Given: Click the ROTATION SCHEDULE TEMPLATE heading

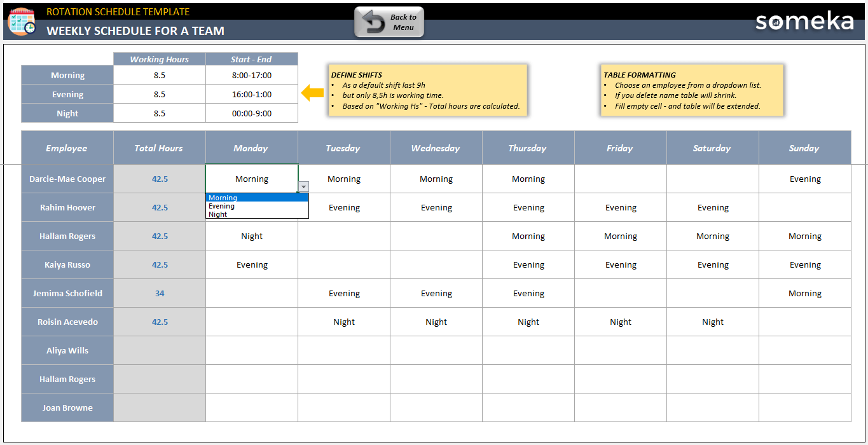Looking at the screenshot, I should [118, 11].
